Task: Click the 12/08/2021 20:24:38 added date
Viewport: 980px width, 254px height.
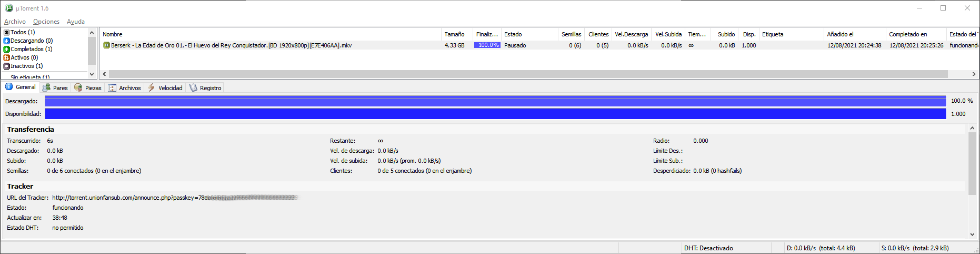Action: 854,45
